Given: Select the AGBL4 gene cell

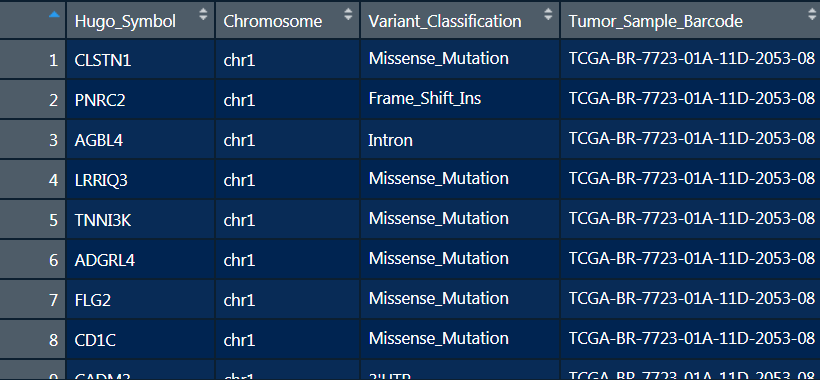Looking at the screenshot, I should [141, 140].
